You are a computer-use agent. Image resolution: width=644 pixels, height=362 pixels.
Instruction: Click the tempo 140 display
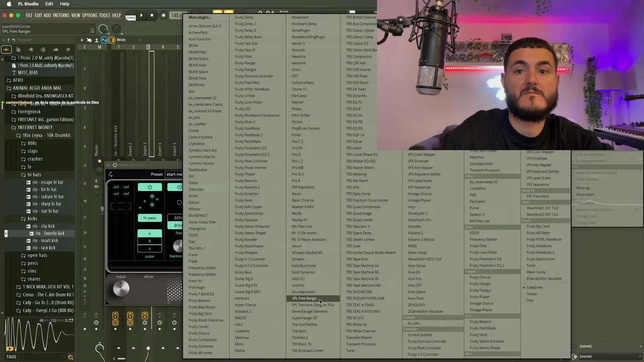click(x=177, y=16)
